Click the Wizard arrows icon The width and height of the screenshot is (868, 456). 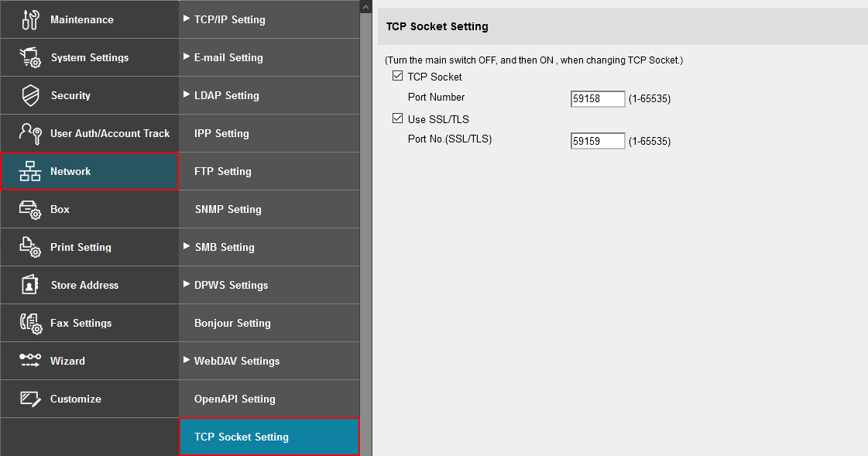tap(30, 361)
